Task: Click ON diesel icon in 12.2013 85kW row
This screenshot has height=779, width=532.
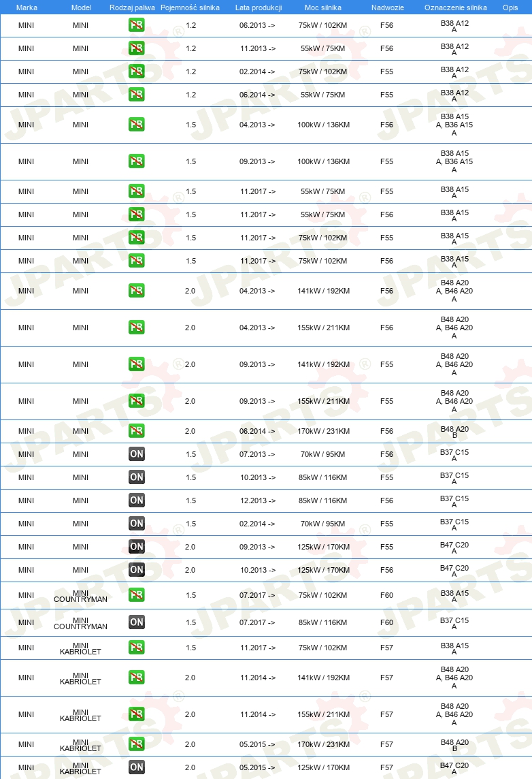Action: (x=137, y=500)
